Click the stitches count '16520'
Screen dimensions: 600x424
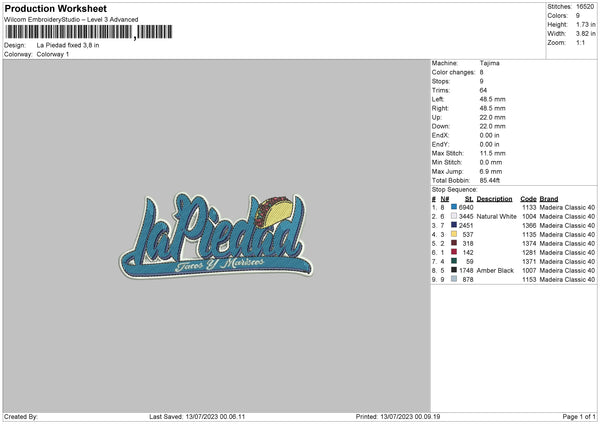(585, 7)
